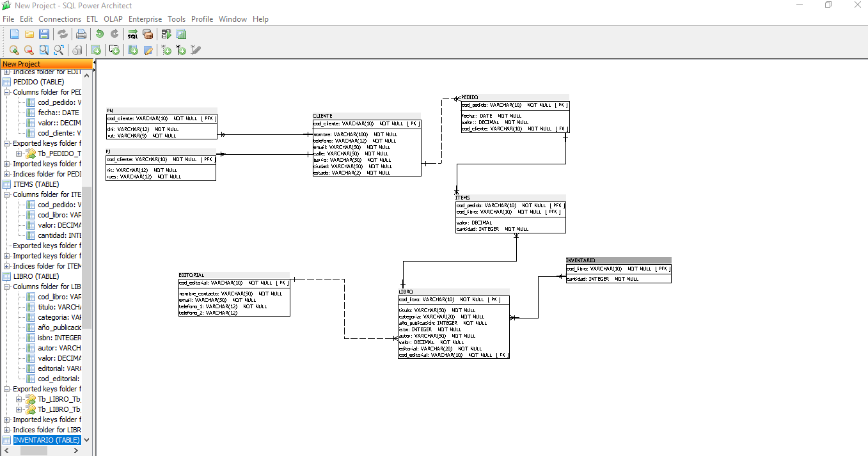Click the New Table icon
This screenshot has width=868, height=456.
96,50
